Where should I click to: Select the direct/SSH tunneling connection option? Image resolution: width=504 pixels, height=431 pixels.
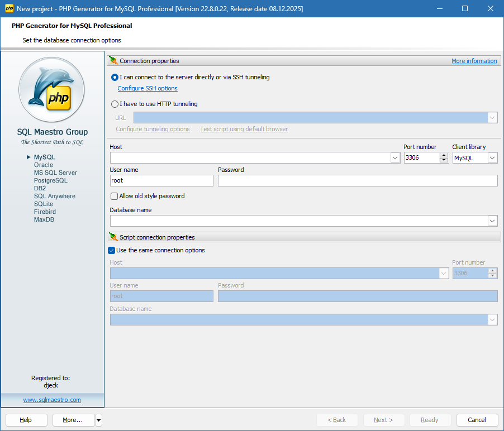115,78
